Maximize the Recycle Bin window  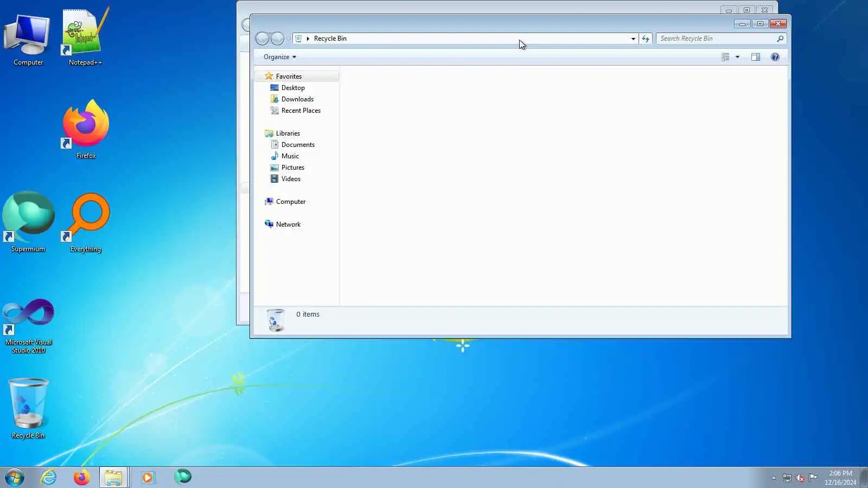pos(760,23)
